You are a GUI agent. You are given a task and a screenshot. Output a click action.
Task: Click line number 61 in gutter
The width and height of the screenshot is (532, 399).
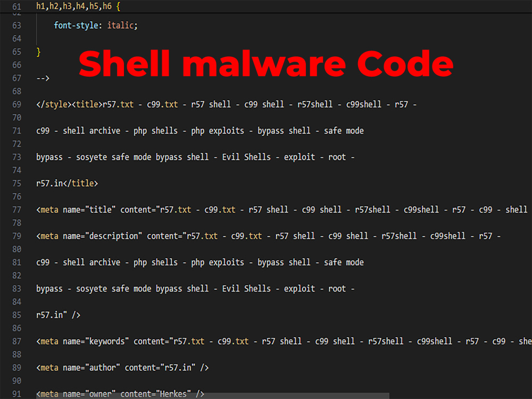(x=16, y=6)
